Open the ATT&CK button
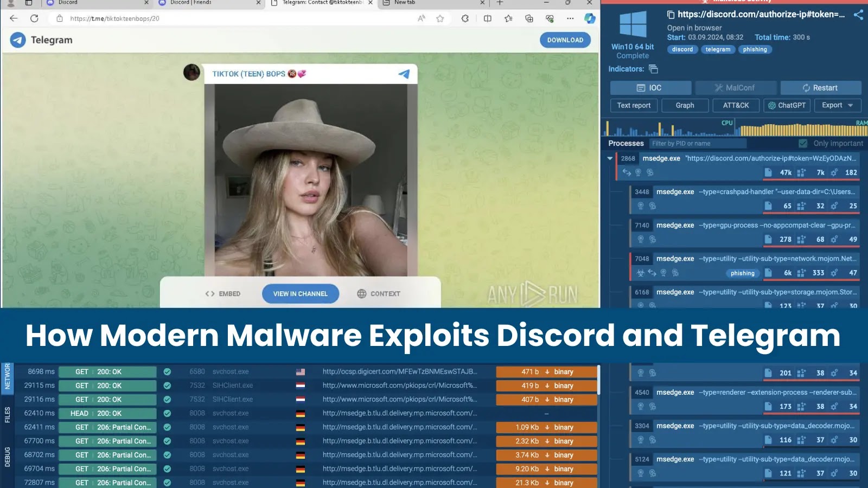 pyautogui.click(x=736, y=105)
